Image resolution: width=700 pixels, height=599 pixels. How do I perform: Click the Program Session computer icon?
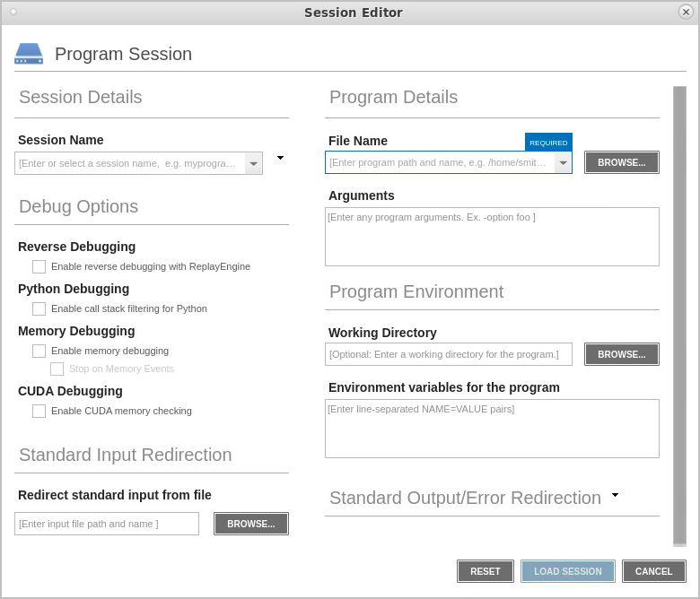pos(29,54)
